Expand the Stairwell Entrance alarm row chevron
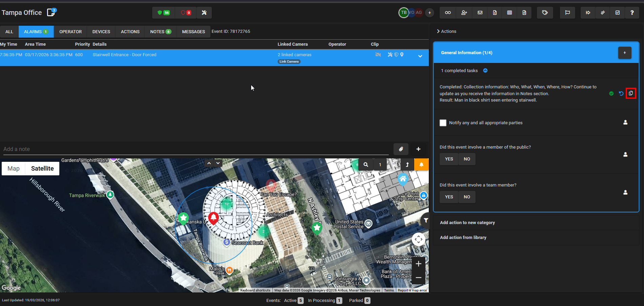The height and width of the screenshot is (306, 644). (420, 56)
